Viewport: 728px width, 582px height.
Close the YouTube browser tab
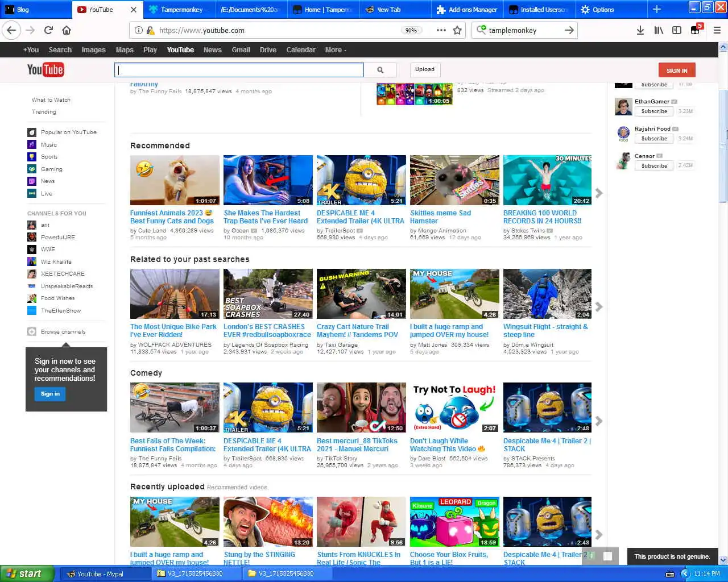[134, 10]
